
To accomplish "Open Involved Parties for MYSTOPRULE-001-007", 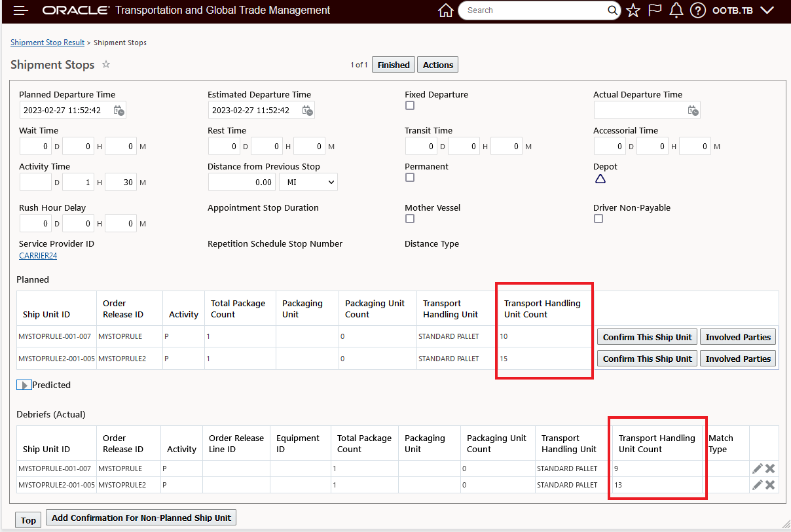I will (x=738, y=337).
